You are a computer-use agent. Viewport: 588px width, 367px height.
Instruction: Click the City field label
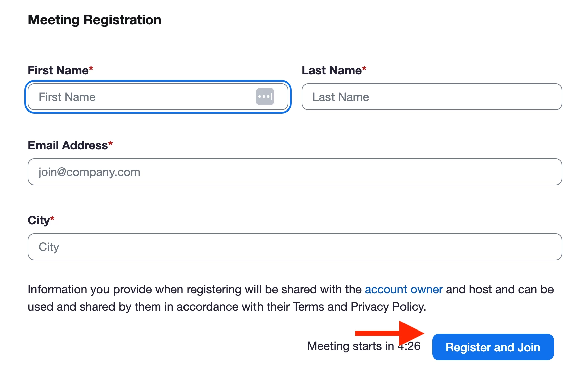tap(39, 220)
